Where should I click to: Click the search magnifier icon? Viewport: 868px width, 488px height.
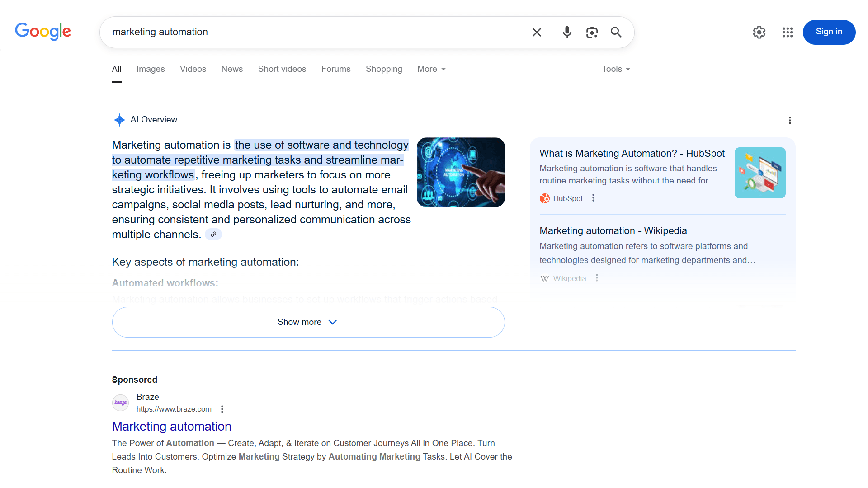click(616, 32)
